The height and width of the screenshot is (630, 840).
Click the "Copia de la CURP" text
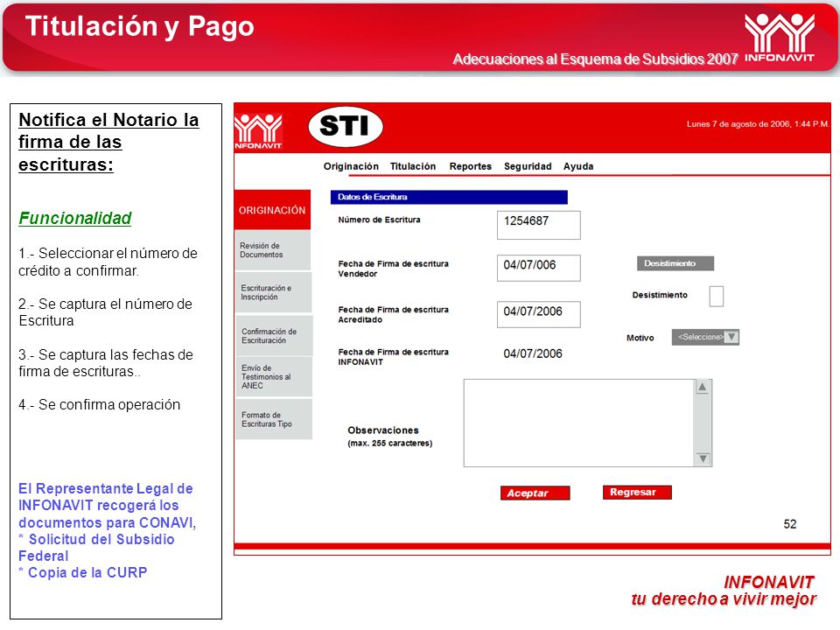(x=87, y=572)
